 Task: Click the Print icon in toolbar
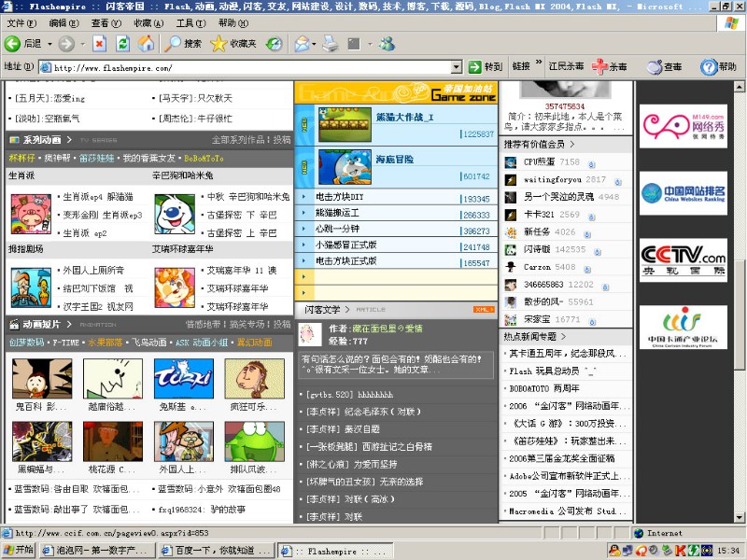330,43
